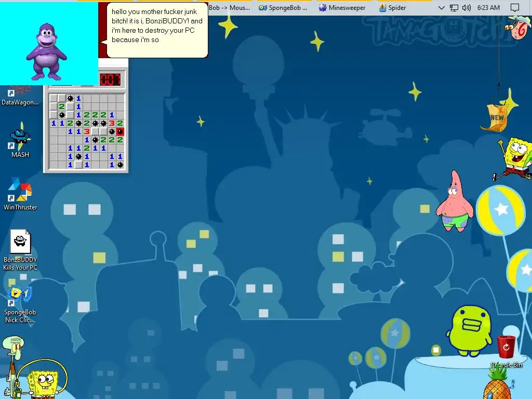
Task: Click the Squidward character on desktop
Action: pos(12,367)
